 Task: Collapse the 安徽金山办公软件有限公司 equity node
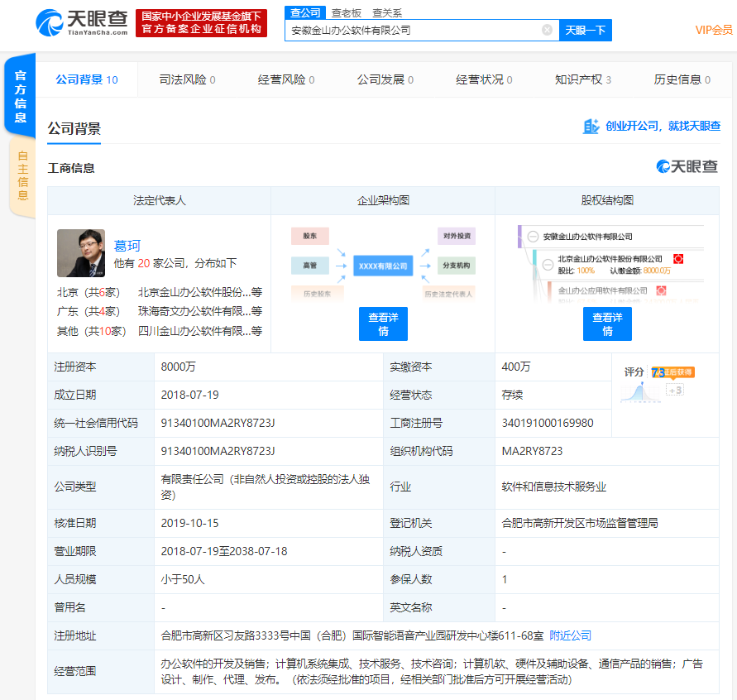(x=533, y=237)
